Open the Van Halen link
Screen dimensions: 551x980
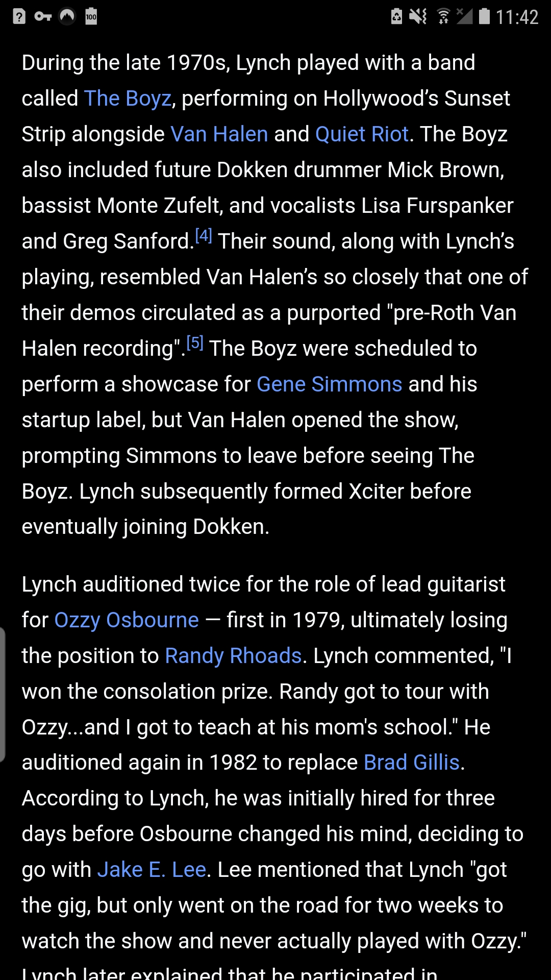(x=219, y=134)
